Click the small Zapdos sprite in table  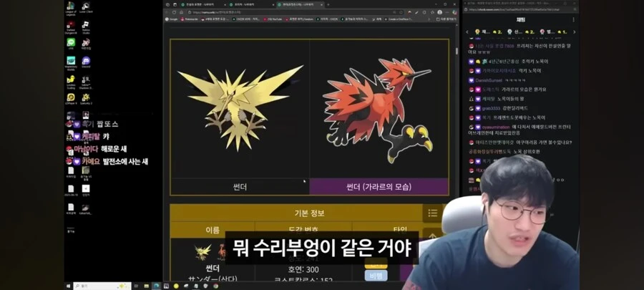point(203,252)
